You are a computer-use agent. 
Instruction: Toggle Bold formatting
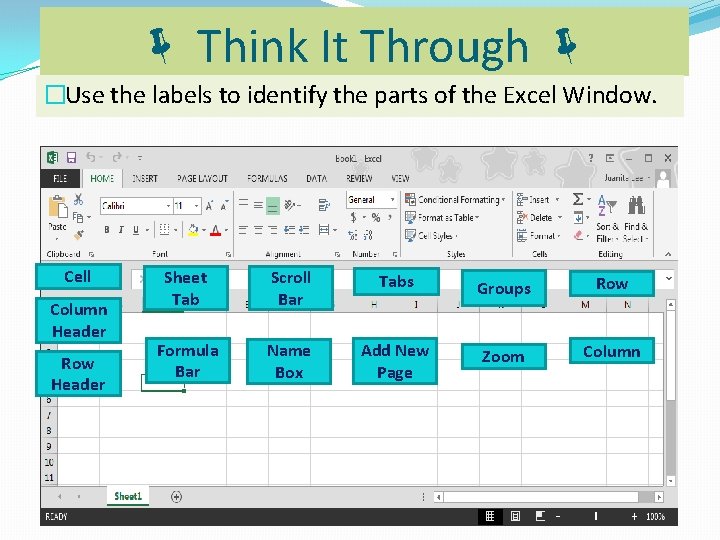click(x=107, y=230)
